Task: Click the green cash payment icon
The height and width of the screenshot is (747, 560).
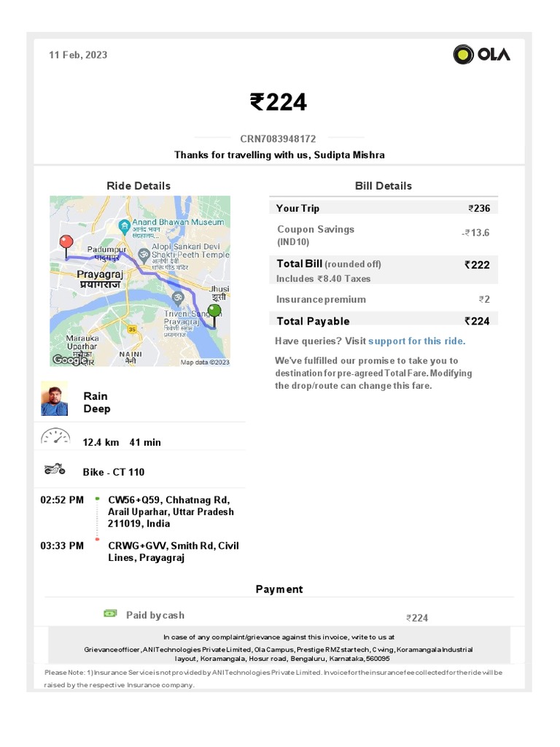Action: [x=110, y=614]
